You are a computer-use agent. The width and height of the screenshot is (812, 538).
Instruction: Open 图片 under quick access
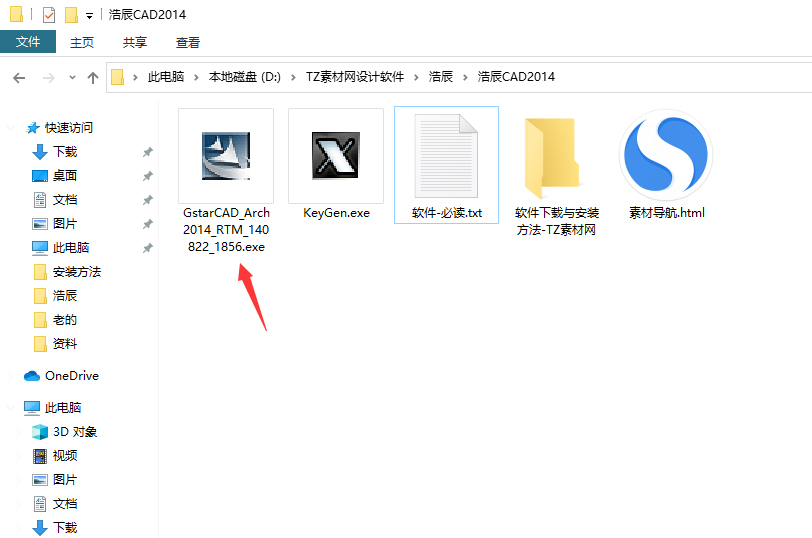[x=65, y=223]
